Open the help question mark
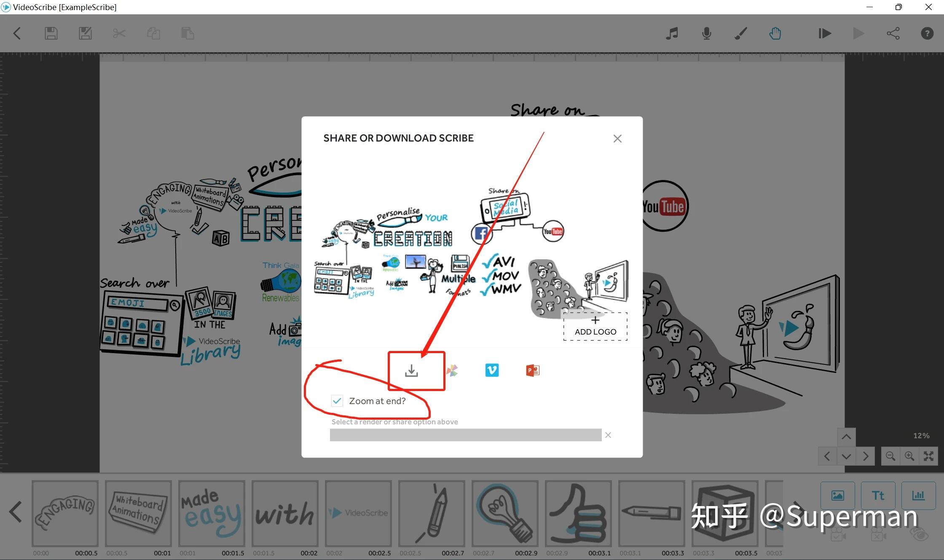Screen dimensions: 944x560 (x=927, y=33)
